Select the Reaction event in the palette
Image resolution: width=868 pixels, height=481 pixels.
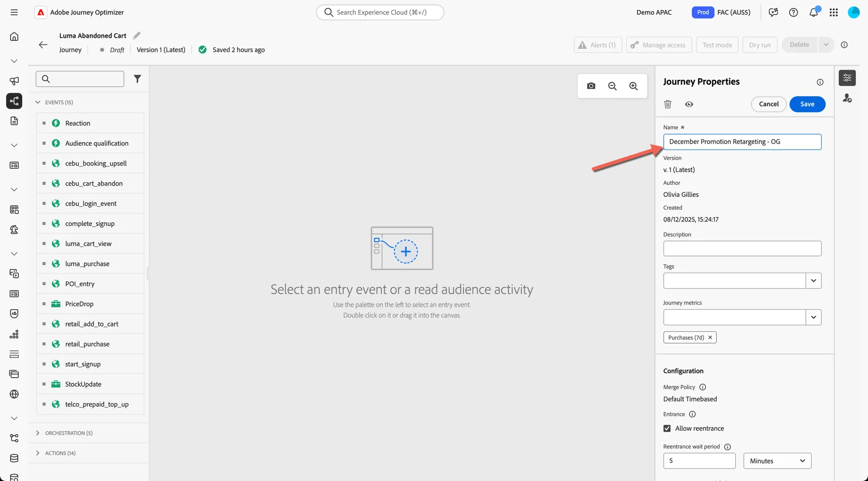[90, 123]
